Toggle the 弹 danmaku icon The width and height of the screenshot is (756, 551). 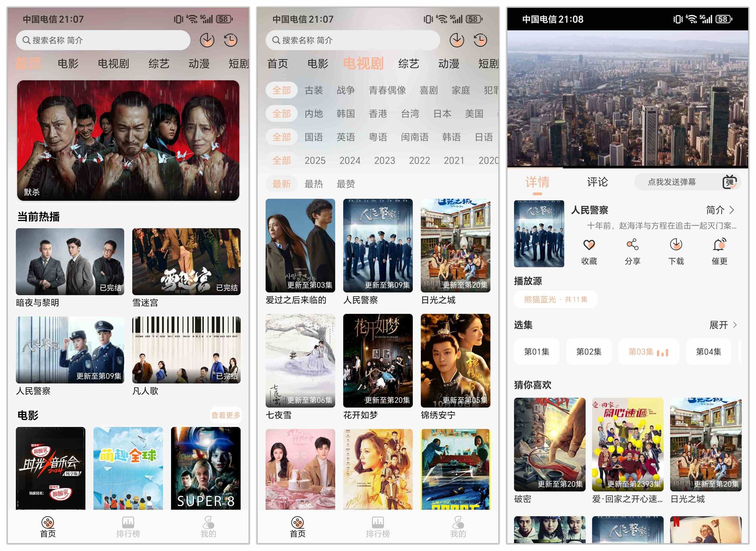point(729,182)
